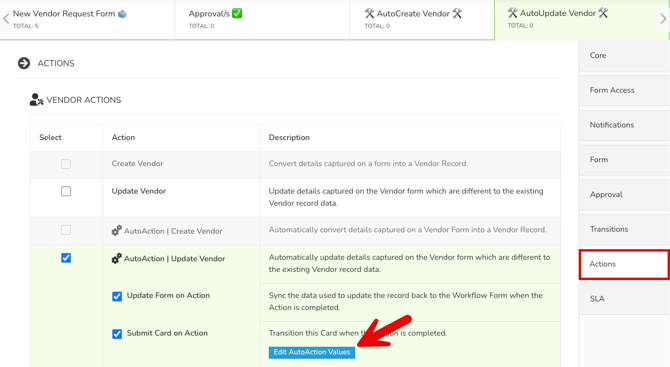Click the Action column header
The width and height of the screenshot is (670, 367).
(123, 137)
